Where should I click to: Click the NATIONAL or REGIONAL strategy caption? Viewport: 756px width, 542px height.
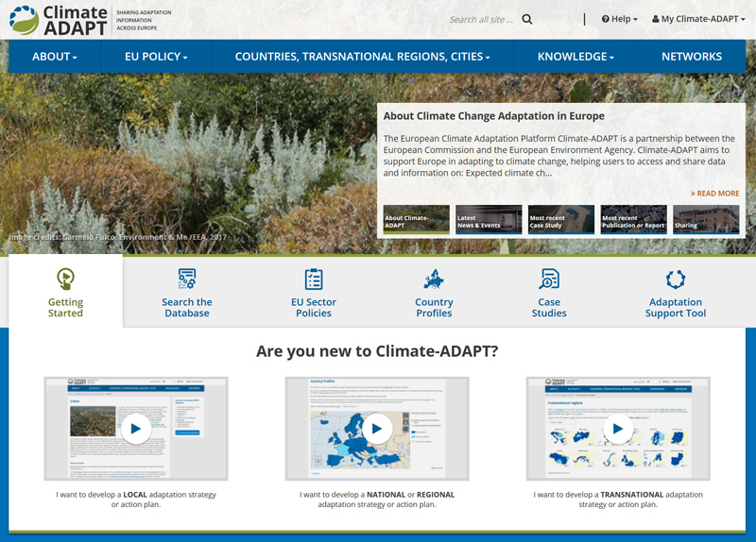pos(377,500)
